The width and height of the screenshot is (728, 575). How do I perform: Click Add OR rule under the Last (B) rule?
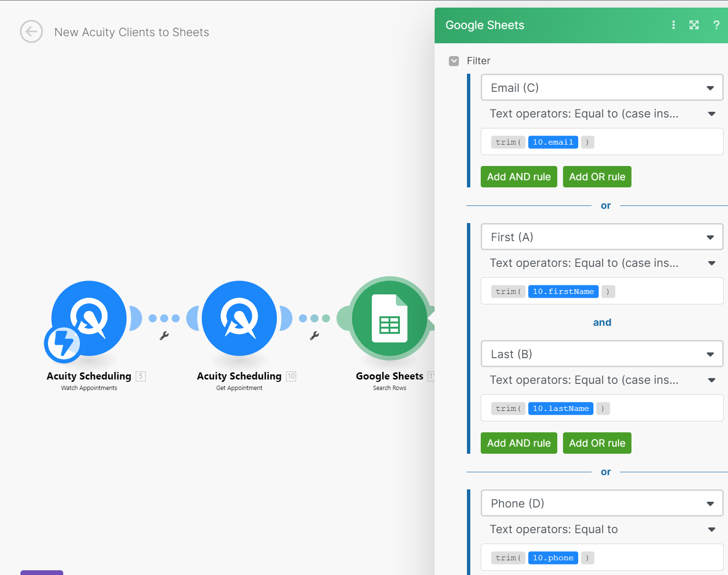597,443
